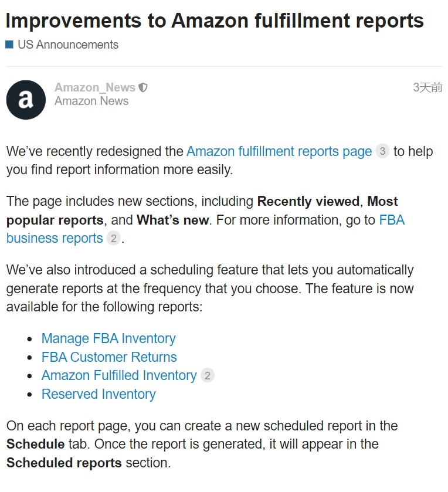Click the Amazon logo avatar
Screen dimensions: 448x492
[x=26, y=100]
